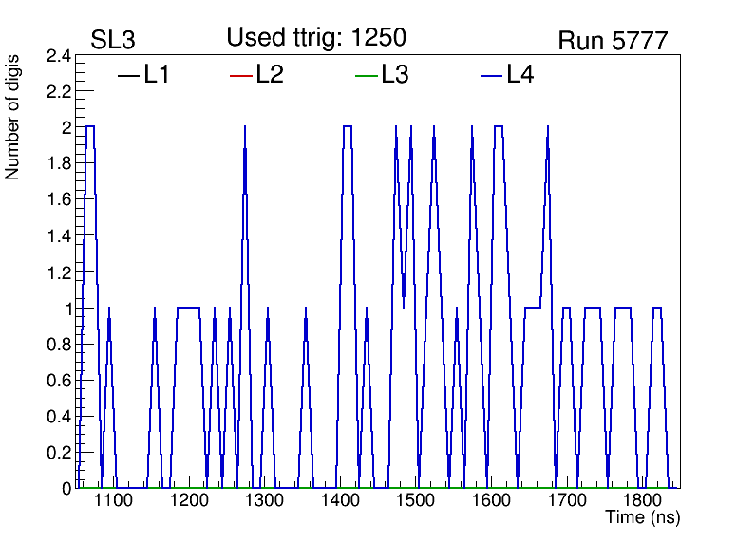Click the 1700 x-axis tick label
This screenshot has height=543, width=756.
click(x=566, y=500)
